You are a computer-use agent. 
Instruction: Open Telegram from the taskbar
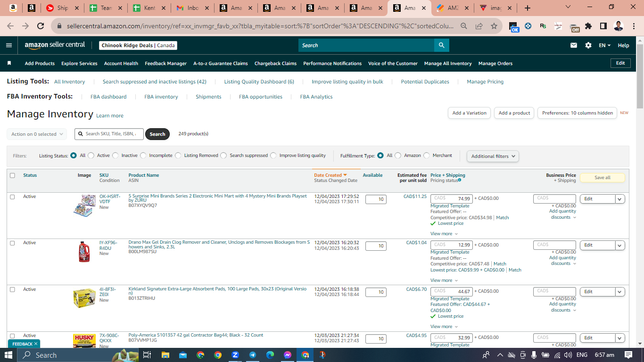pos(253,355)
